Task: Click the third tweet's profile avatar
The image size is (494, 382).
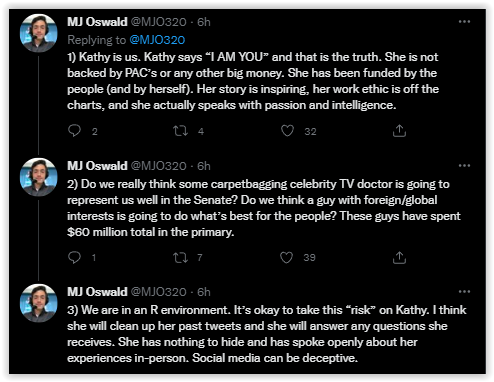Action: point(39,303)
